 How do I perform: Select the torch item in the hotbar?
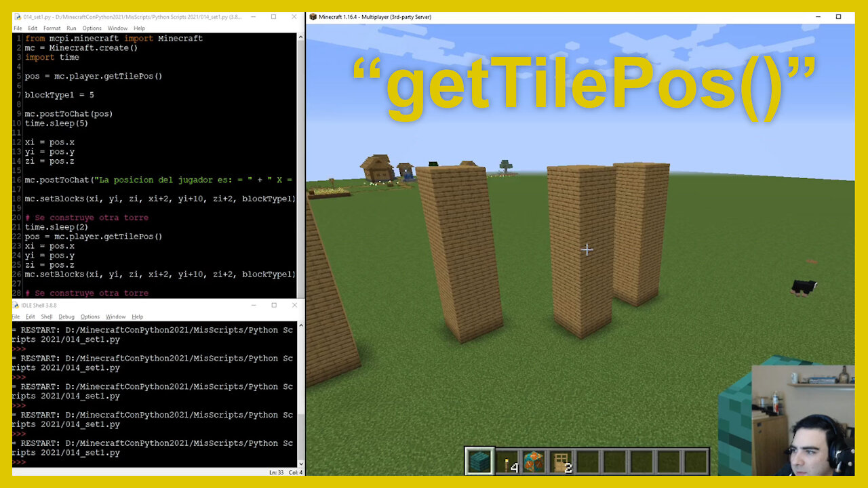507,461
